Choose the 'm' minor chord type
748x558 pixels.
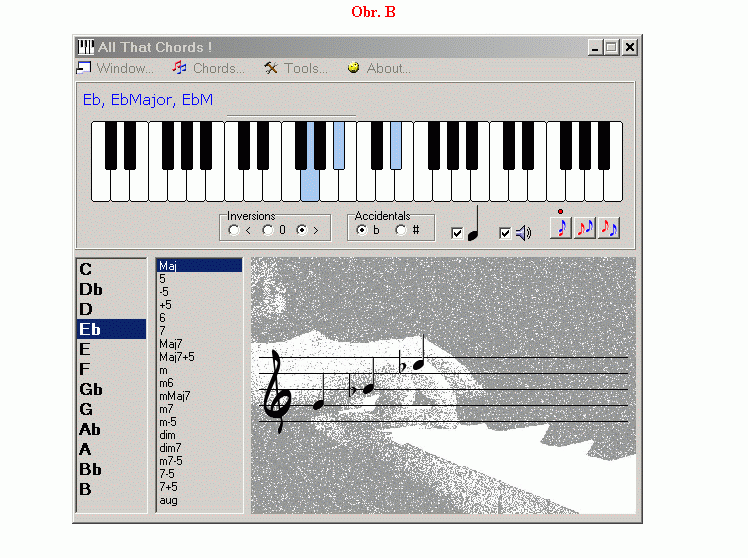[x=199, y=370]
